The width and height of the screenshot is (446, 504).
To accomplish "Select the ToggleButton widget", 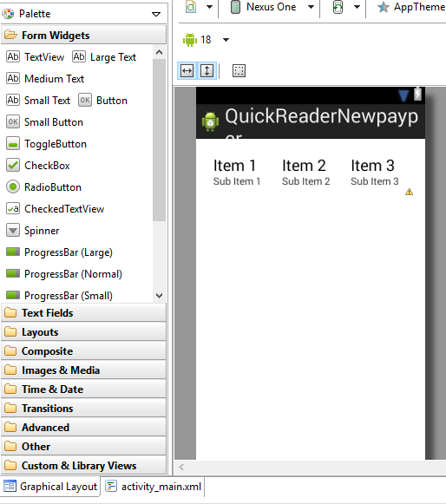I will point(46,144).
